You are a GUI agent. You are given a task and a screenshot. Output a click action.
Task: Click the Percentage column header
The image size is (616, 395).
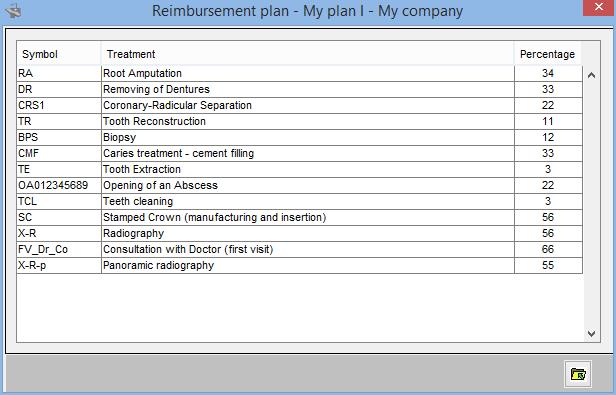tap(548, 54)
